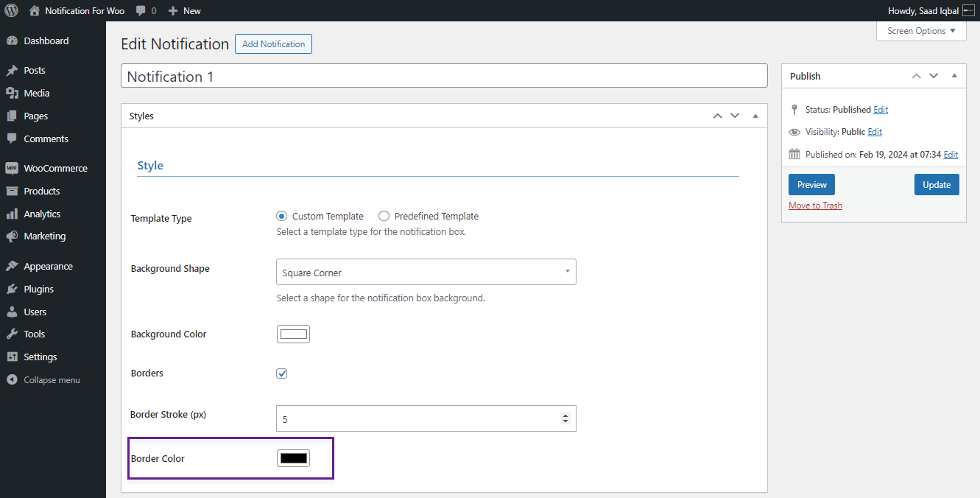Edit the published date link
The width and height of the screenshot is (980, 498).
(x=951, y=155)
